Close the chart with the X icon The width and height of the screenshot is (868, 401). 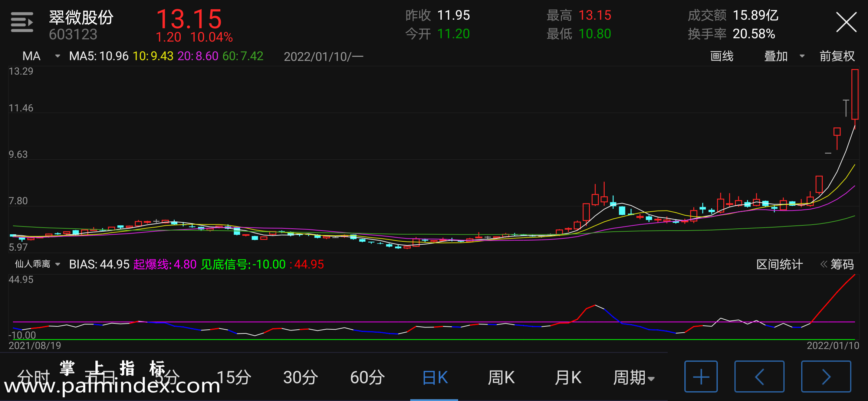pyautogui.click(x=846, y=22)
